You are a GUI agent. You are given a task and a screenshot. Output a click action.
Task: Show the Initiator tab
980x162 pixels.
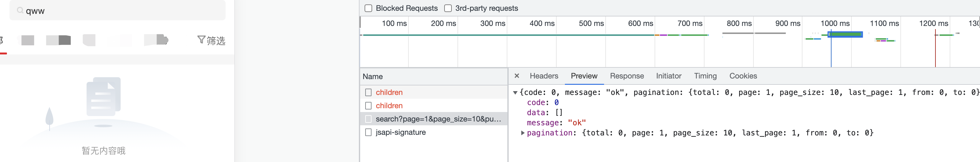click(668, 76)
